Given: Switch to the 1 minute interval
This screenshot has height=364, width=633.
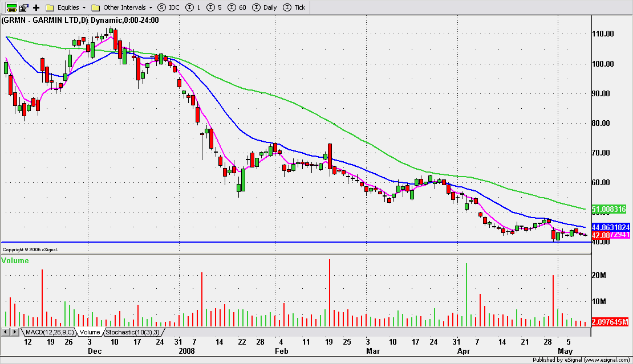Looking at the screenshot, I should [x=193, y=7].
